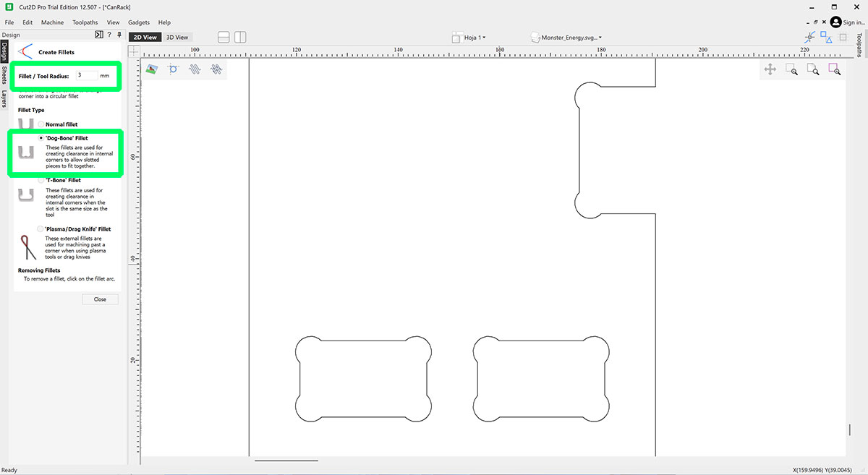Click the second crossed toolpath wave icon

[216, 69]
